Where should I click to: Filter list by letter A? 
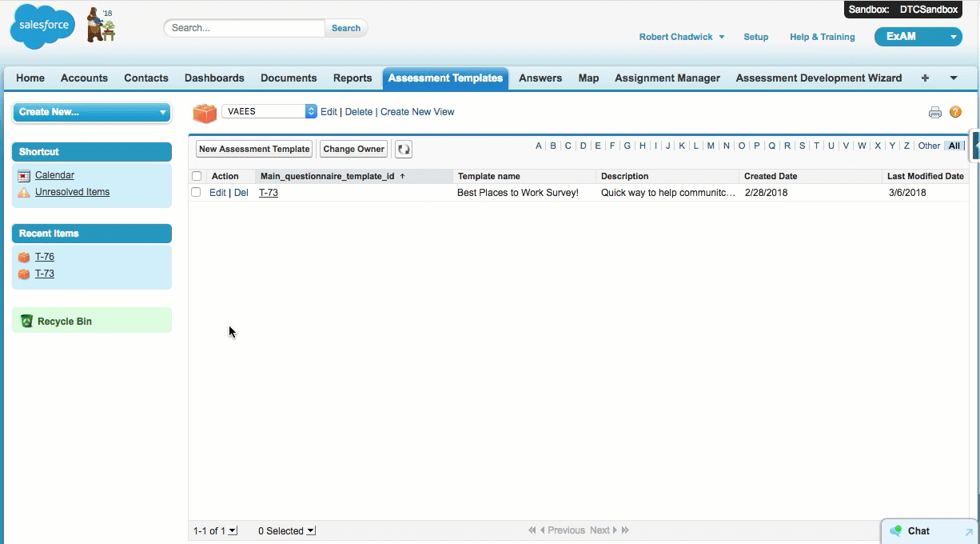(x=539, y=146)
